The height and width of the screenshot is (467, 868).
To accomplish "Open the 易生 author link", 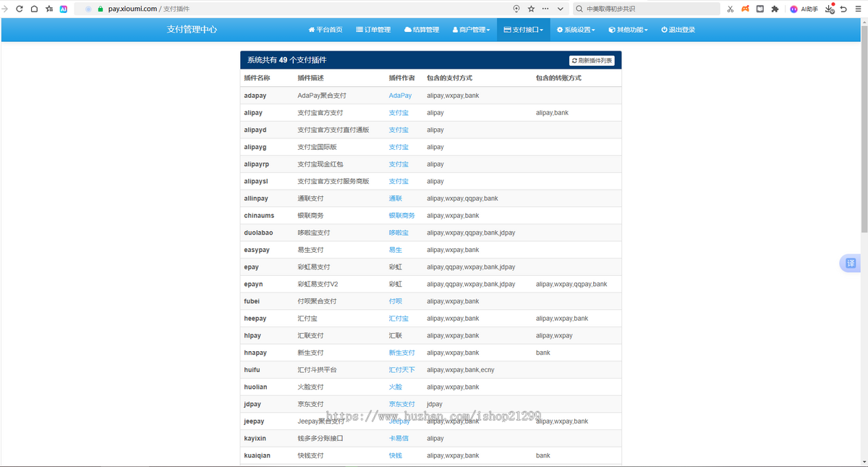I will point(395,250).
